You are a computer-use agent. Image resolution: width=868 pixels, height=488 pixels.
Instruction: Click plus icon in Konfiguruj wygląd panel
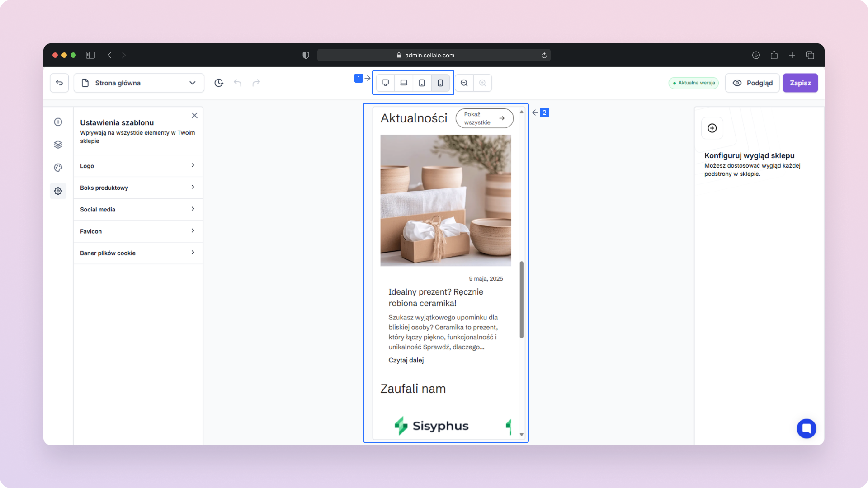click(x=712, y=128)
